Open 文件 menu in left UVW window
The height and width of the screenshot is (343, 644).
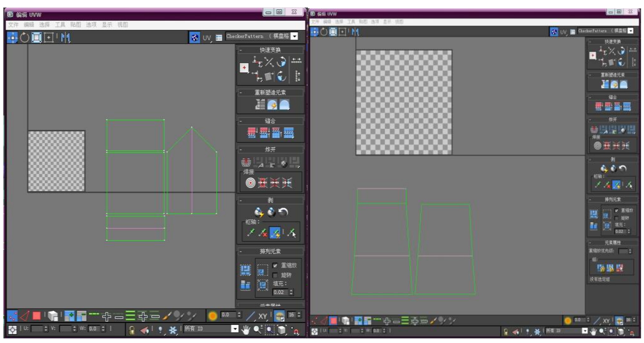[x=13, y=25]
